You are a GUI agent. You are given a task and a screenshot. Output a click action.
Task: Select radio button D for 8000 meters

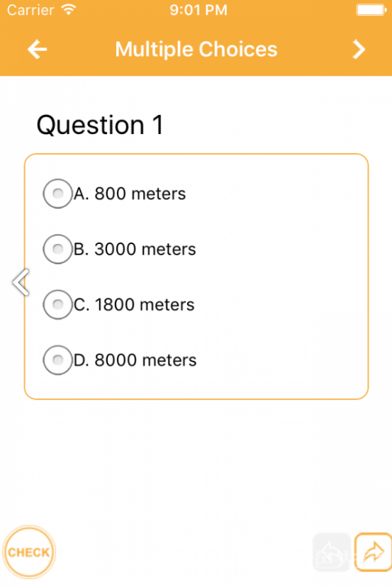[57, 359]
